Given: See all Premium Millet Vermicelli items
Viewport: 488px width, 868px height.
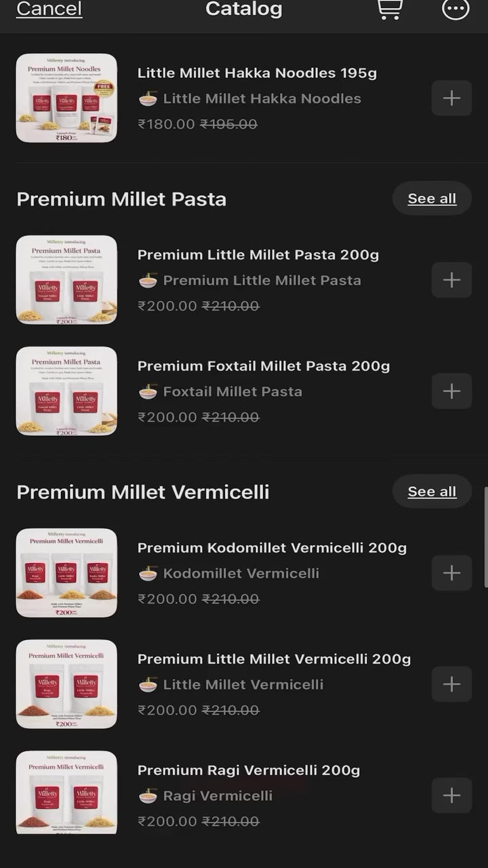Looking at the screenshot, I should point(432,492).
